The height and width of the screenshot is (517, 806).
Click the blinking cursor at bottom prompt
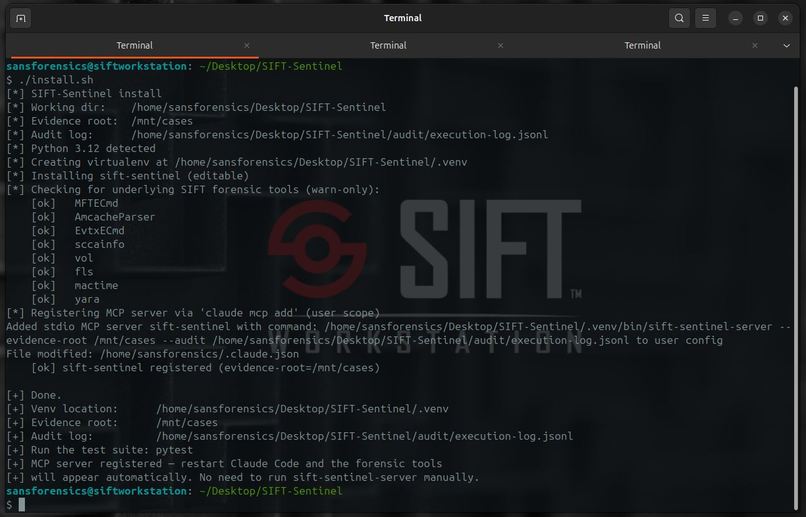coord(22,505)
